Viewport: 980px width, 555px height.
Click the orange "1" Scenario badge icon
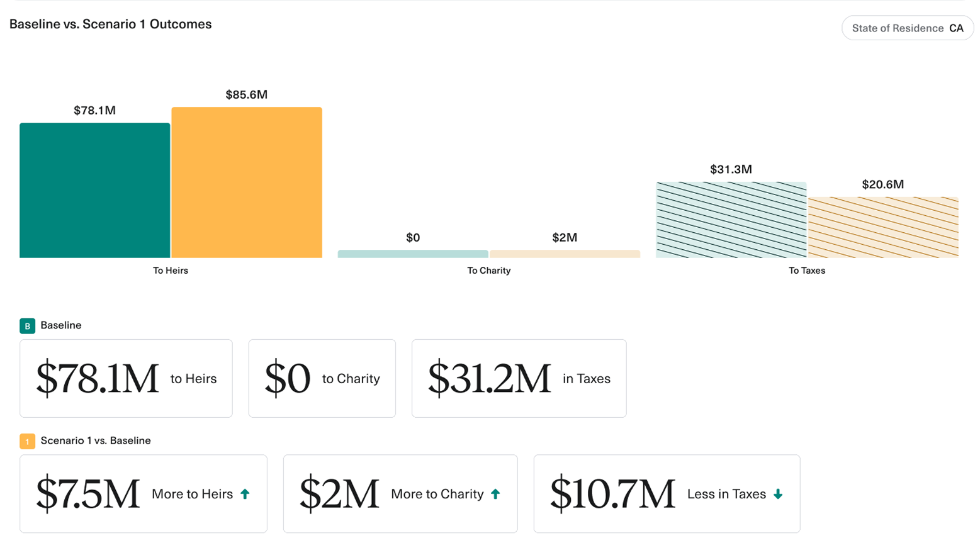click(28, 441)
